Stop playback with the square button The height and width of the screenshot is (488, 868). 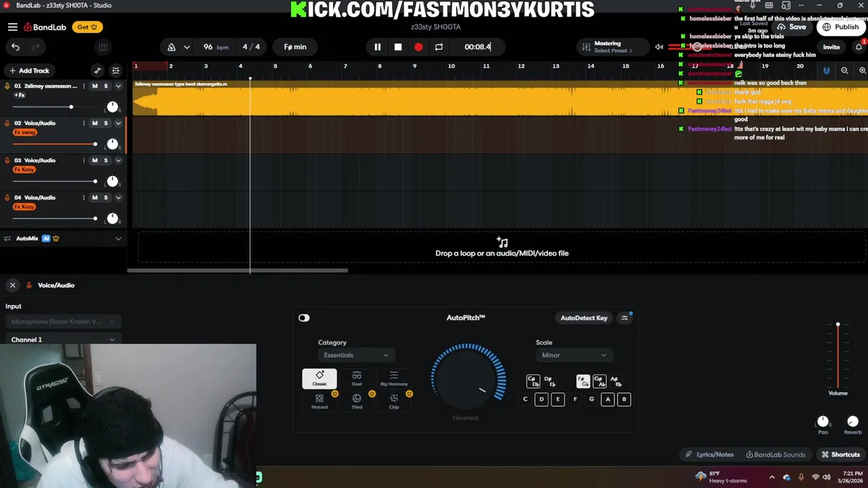[x=398, y=47]
